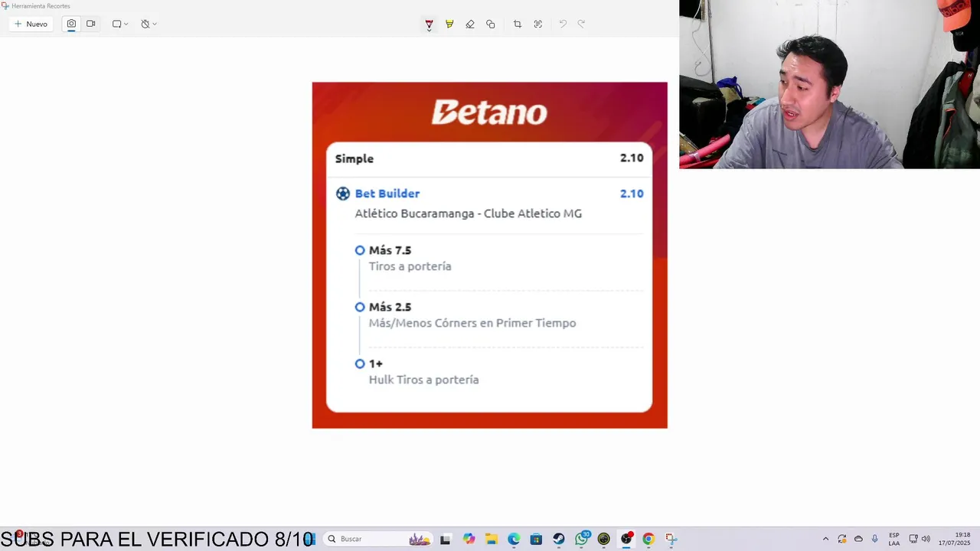Click the 2.10 odds beside Simple
Image resolution: width=980 pixels, height=551 pixels.
(x=632, y=158)
